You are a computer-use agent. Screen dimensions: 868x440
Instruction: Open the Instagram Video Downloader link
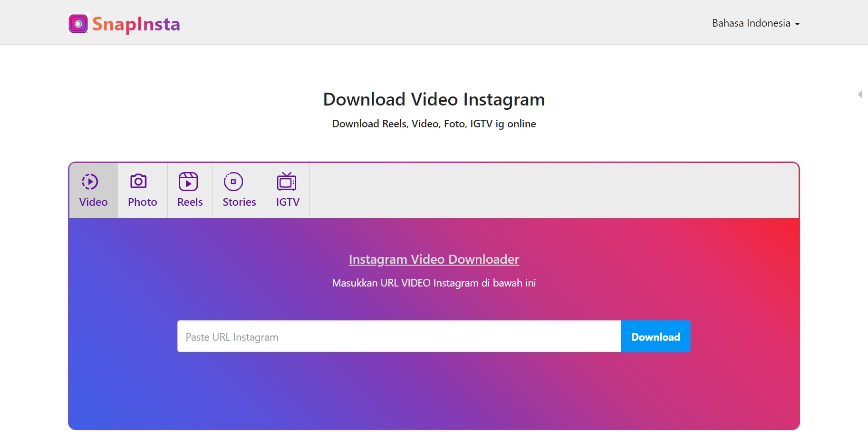pos(434,259)
